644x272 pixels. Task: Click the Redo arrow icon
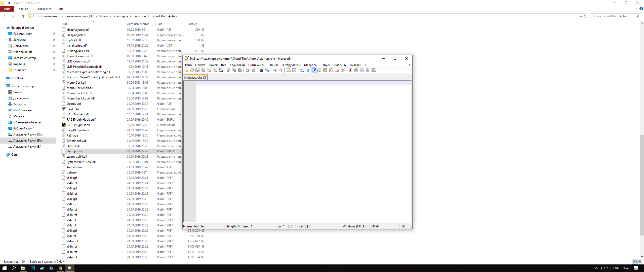pos(254,71)
